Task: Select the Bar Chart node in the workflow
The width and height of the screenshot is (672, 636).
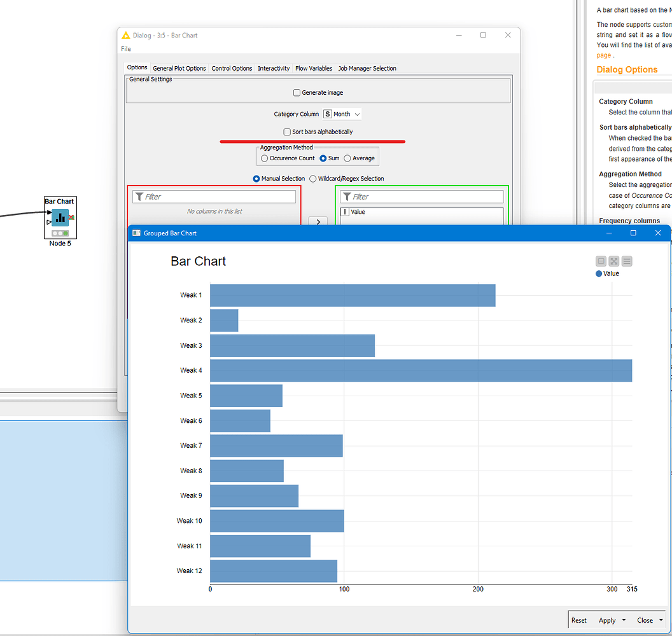Action: [60, 218]
